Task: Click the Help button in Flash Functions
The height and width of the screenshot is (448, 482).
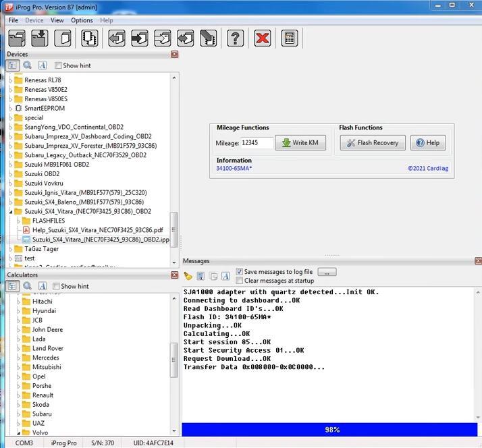Action: (x=428, y=142)
